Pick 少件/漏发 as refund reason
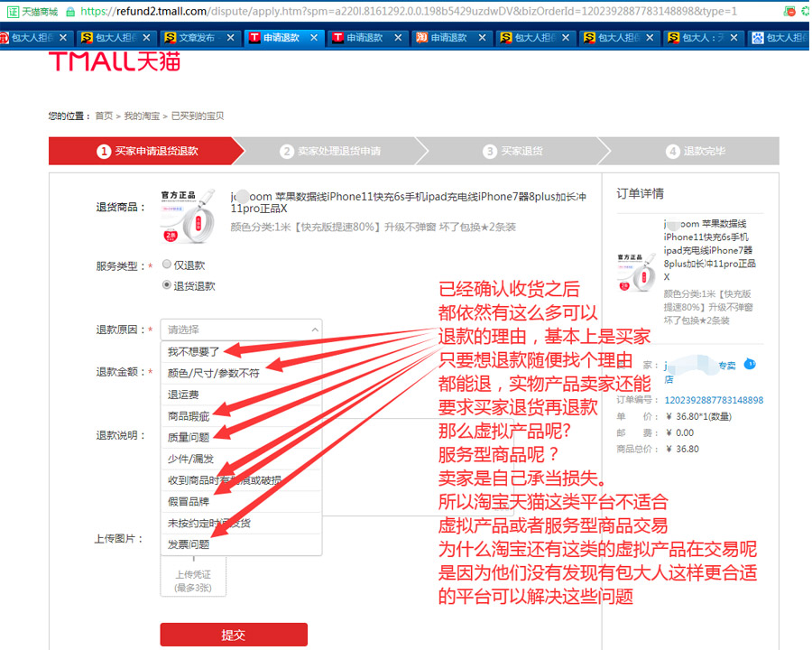The height and width of the screenshot is (650, 812). click(x=189, y=458)
